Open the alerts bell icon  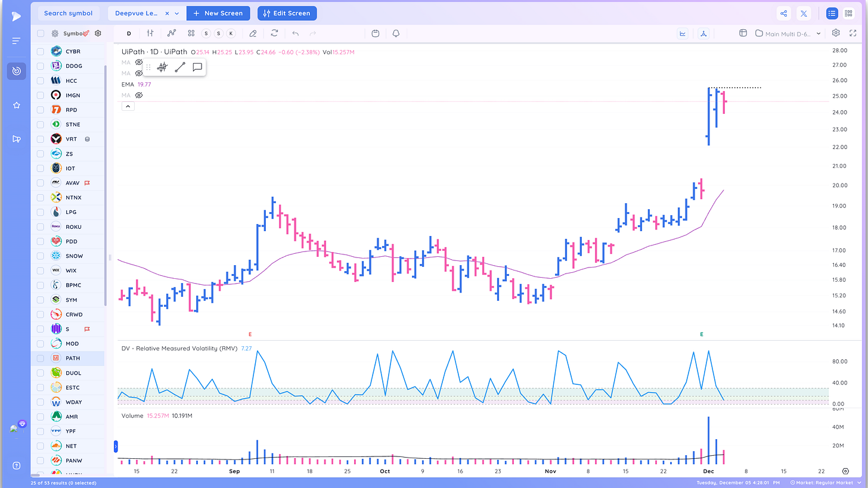coord(396,33)
